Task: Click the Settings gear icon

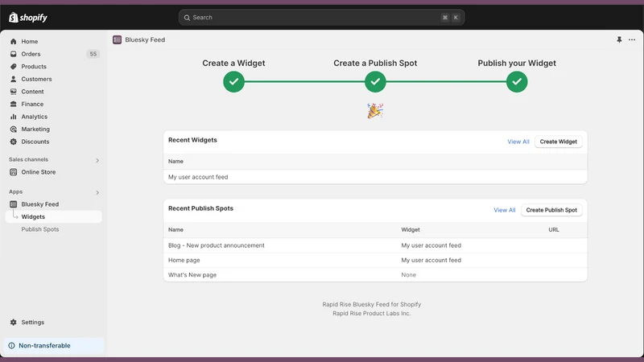Action: 14,323
